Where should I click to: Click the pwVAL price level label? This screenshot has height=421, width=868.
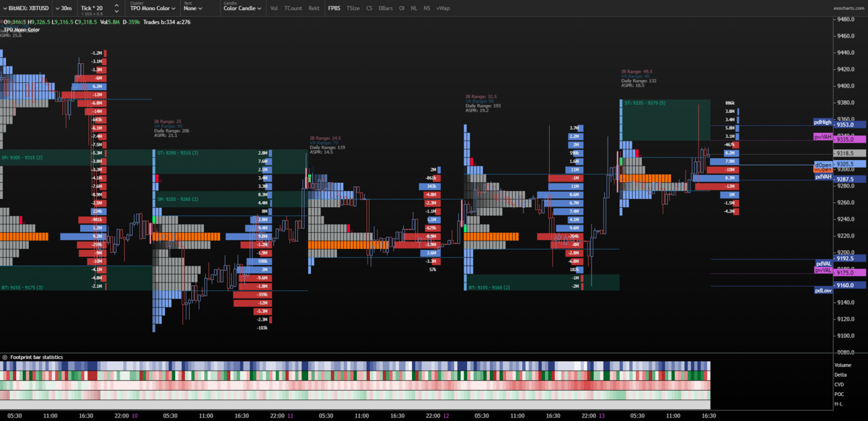click(x=824, y=270)
